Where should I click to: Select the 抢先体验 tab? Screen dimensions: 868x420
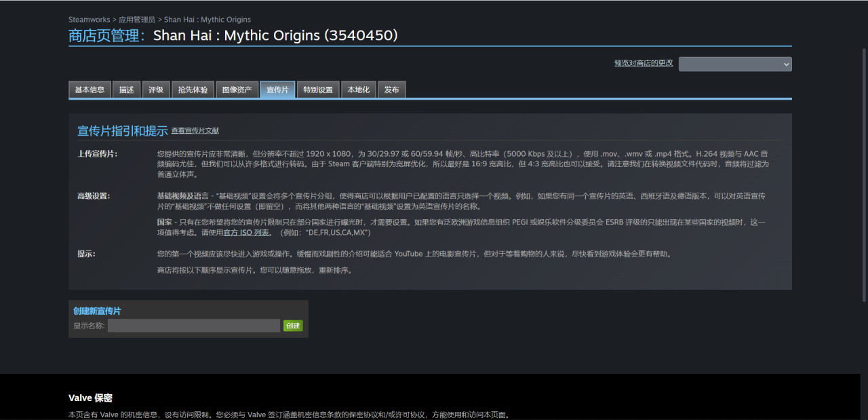coord(193,90)
